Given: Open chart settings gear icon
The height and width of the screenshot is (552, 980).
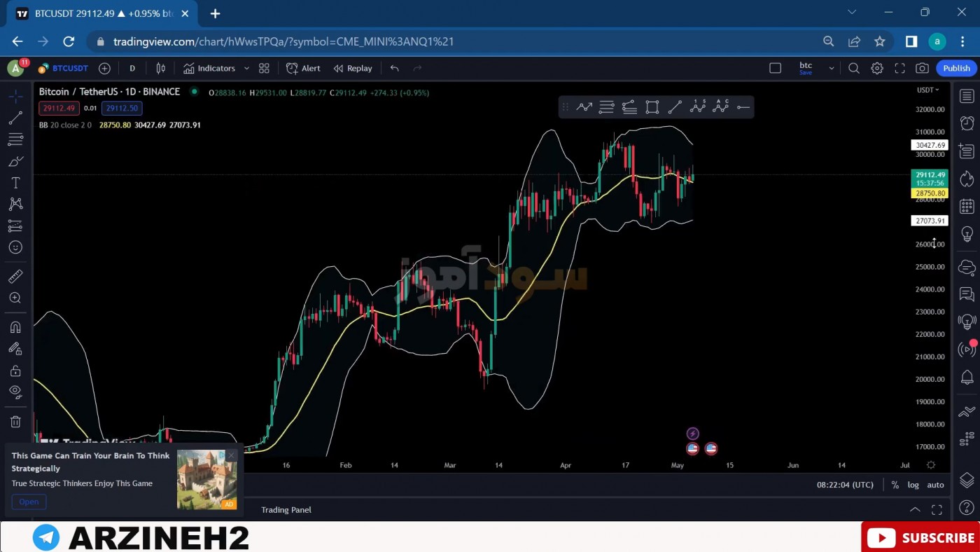Looking at the screenshot, I should click(877, 68).
